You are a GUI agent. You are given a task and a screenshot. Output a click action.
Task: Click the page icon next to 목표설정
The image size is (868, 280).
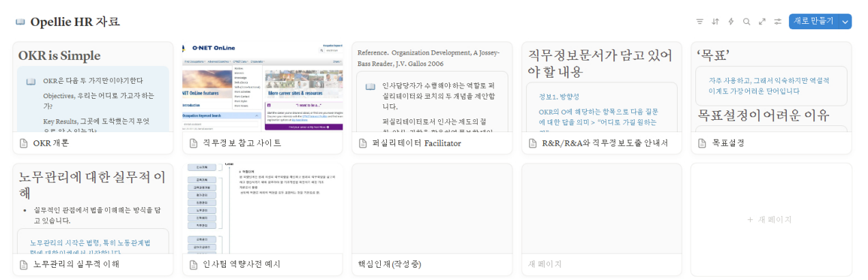click(x=702, y=143)
